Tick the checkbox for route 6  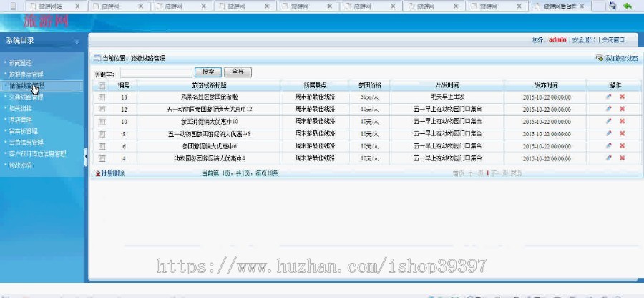[102, 146]
